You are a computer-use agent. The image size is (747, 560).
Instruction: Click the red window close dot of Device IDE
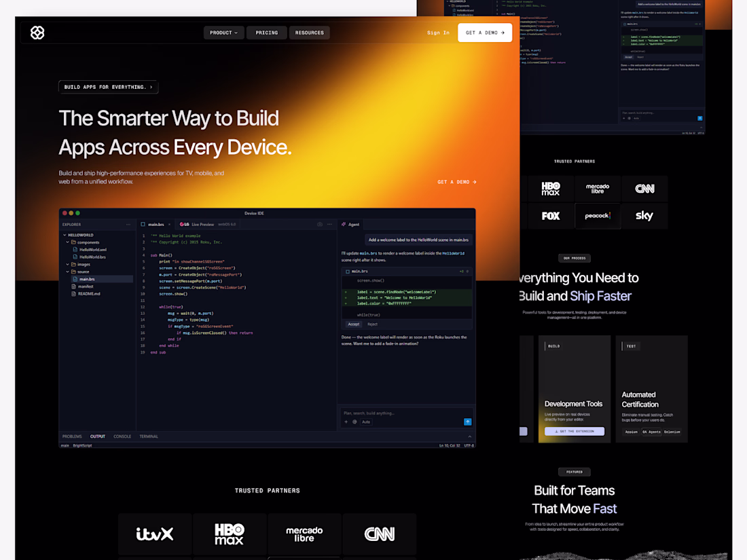[65, 213]
